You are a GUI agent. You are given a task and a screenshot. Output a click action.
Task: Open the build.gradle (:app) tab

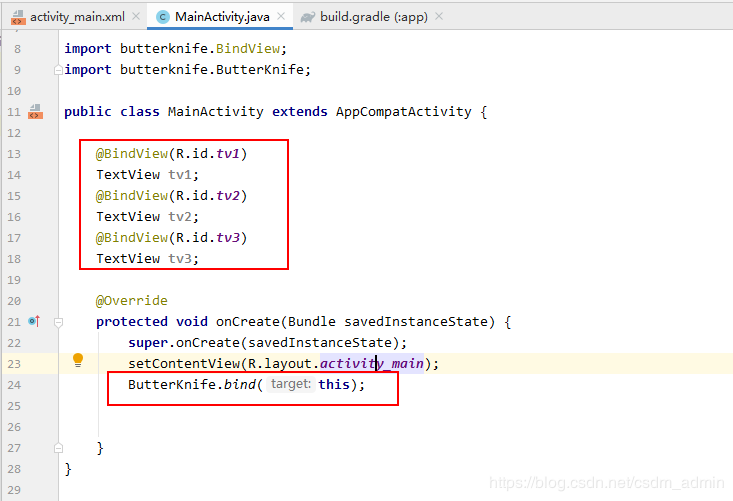point(374,17)
